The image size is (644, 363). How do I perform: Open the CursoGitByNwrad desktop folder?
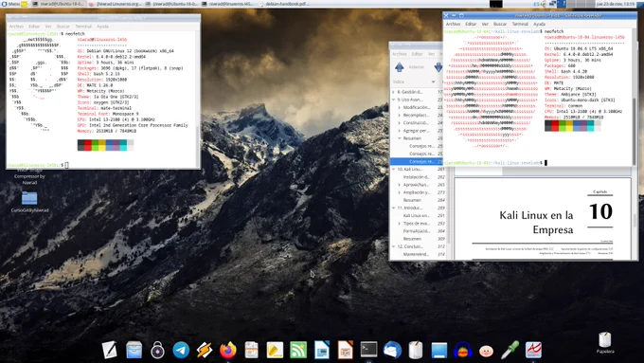[x=29, y=202]
